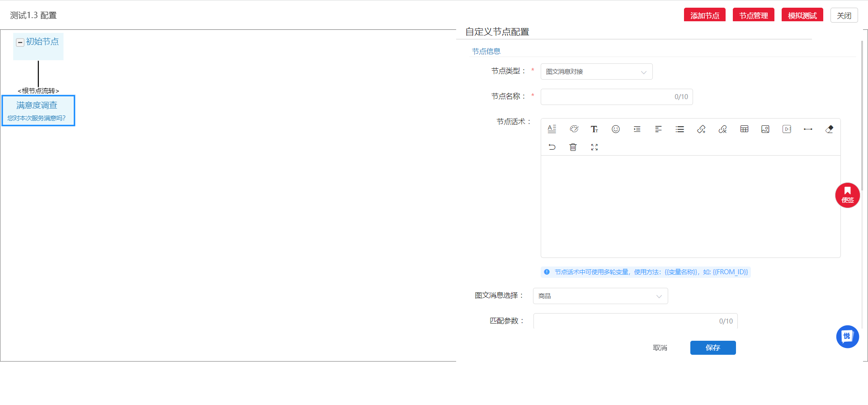
Task: Open 节点管理
Action: coord(753,15)
